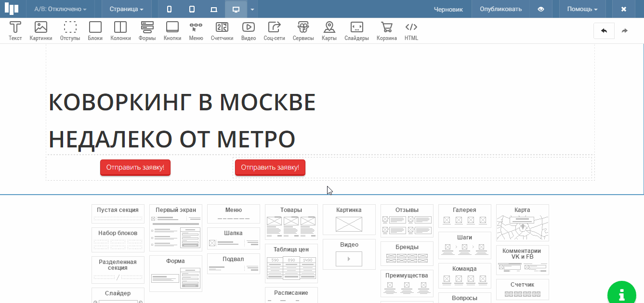This screenshot has width=644, height=303.
Task: Add the Первый экран section template
Action: [176, 227]
